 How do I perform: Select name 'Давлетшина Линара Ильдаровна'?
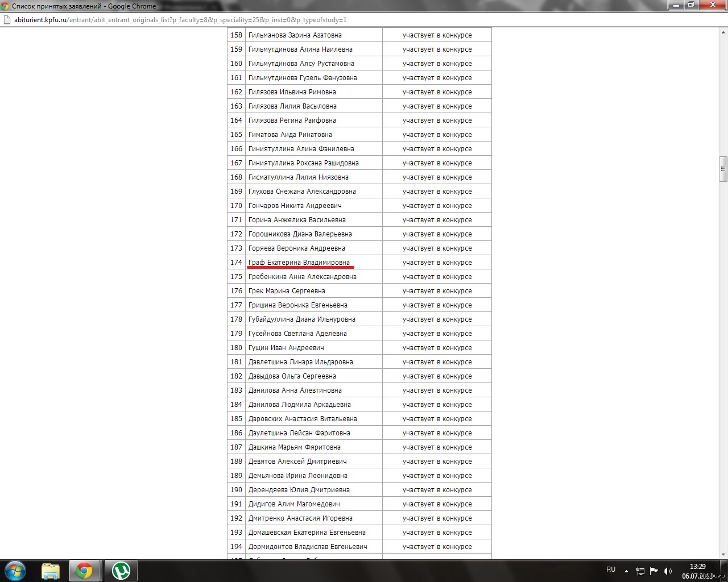301,362
